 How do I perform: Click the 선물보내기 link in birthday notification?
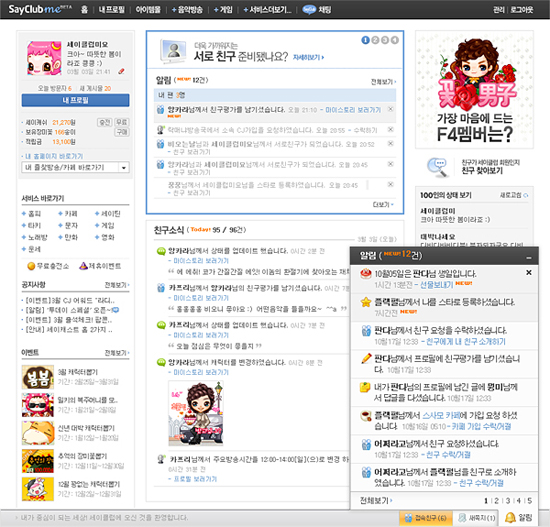(x=436, y=285)
